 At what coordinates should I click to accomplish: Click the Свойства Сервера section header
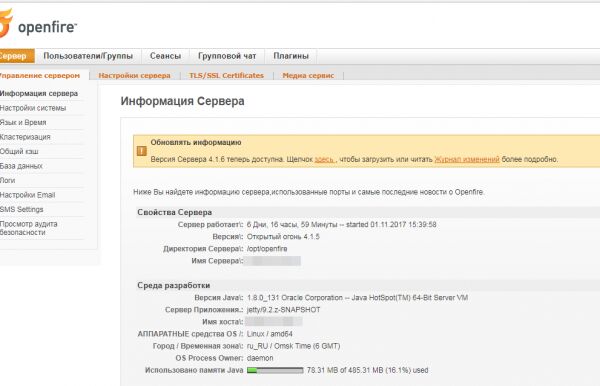coord(174,212)
